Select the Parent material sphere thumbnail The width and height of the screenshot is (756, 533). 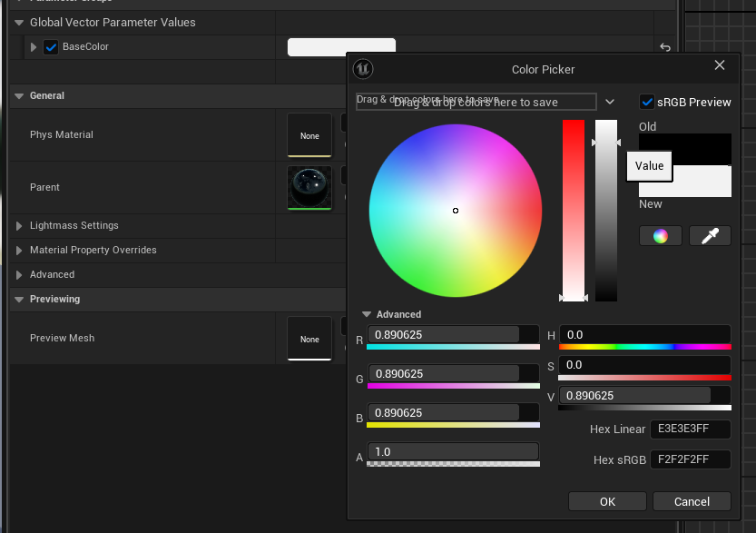309,188
